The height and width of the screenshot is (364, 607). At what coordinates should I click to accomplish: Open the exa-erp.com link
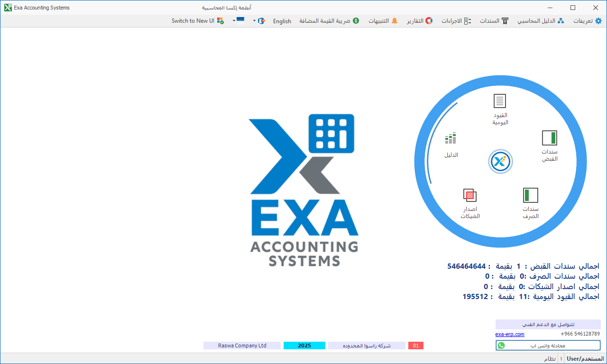(510, 334)
